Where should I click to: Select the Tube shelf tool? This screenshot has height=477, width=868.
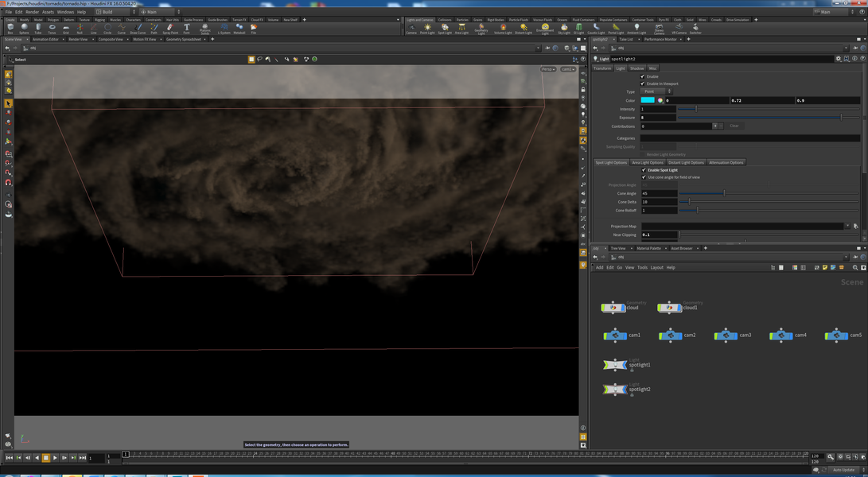[x=38, y=28]
